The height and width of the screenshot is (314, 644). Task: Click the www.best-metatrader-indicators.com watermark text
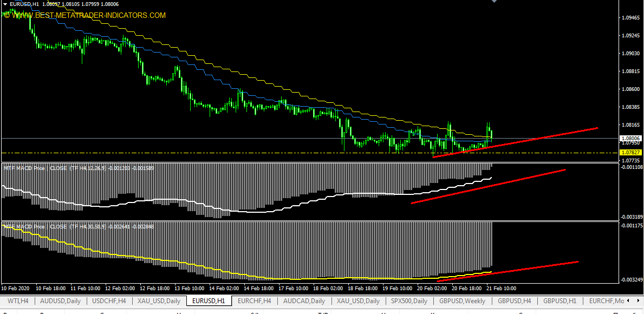(x=87, y=16)
